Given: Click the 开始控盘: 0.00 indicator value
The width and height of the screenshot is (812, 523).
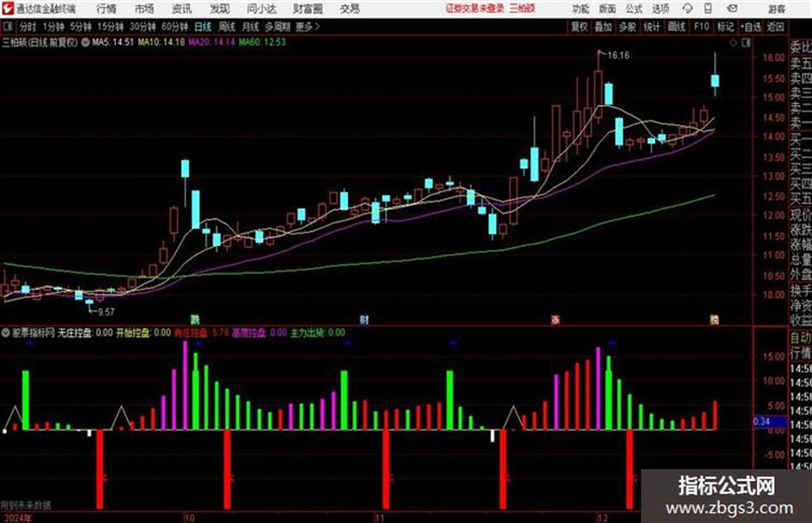Looking at the screenshot, I should coord(143,332).
